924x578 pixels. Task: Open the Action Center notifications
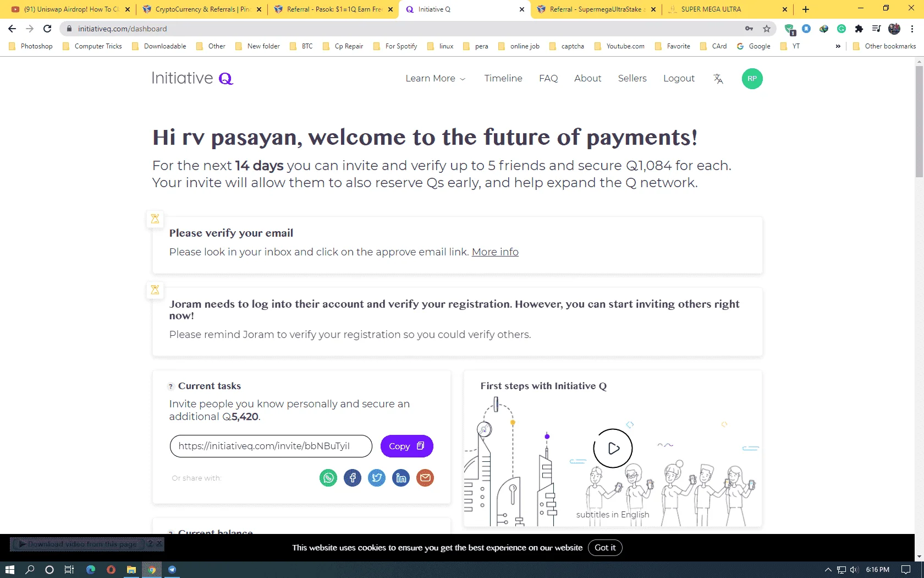tap(906, 570)
